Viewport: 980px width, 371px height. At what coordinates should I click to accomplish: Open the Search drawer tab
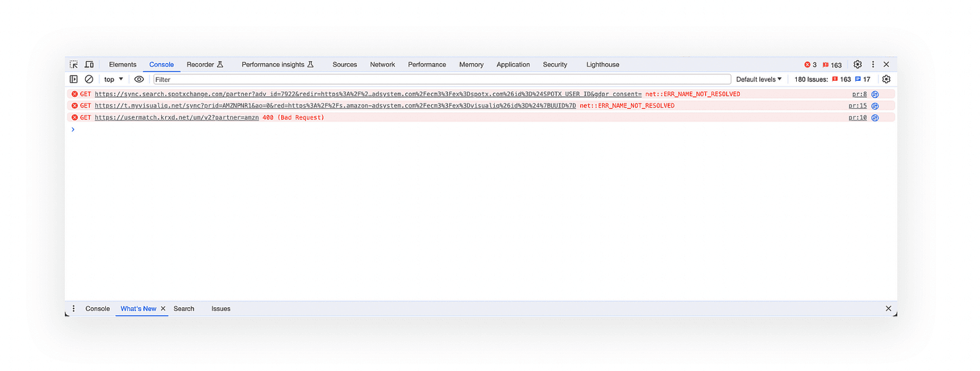point(184,309)
